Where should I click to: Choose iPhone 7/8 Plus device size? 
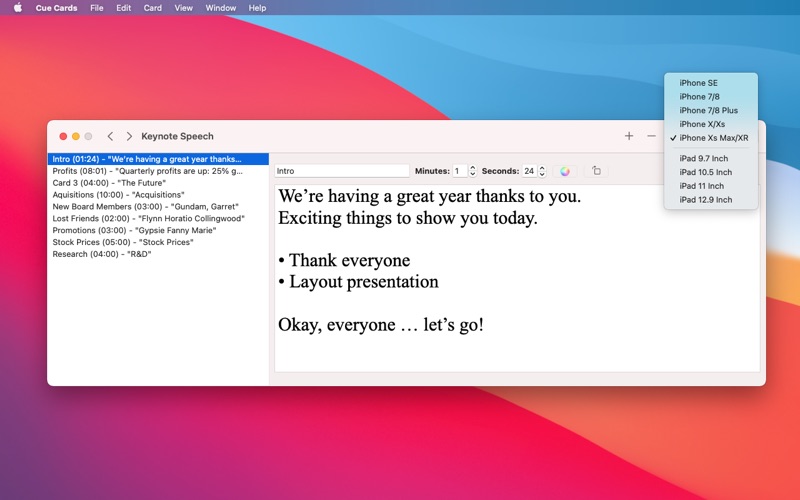tap(711, 110)
